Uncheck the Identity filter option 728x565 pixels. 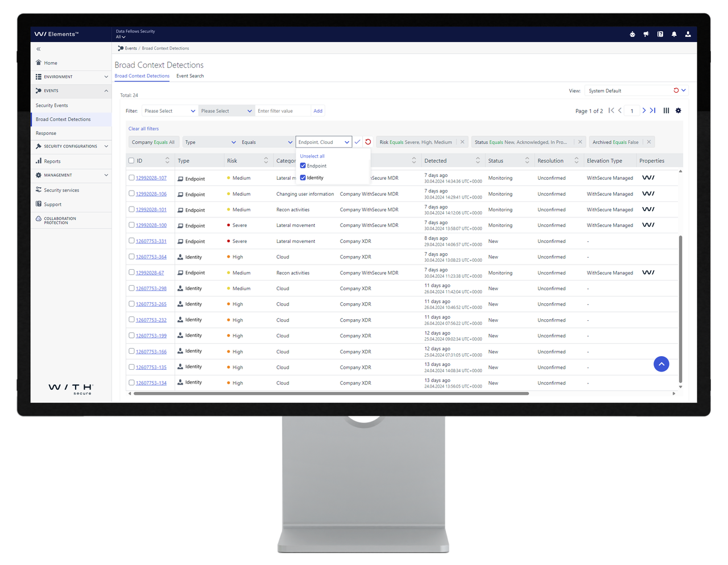point(303,178)
